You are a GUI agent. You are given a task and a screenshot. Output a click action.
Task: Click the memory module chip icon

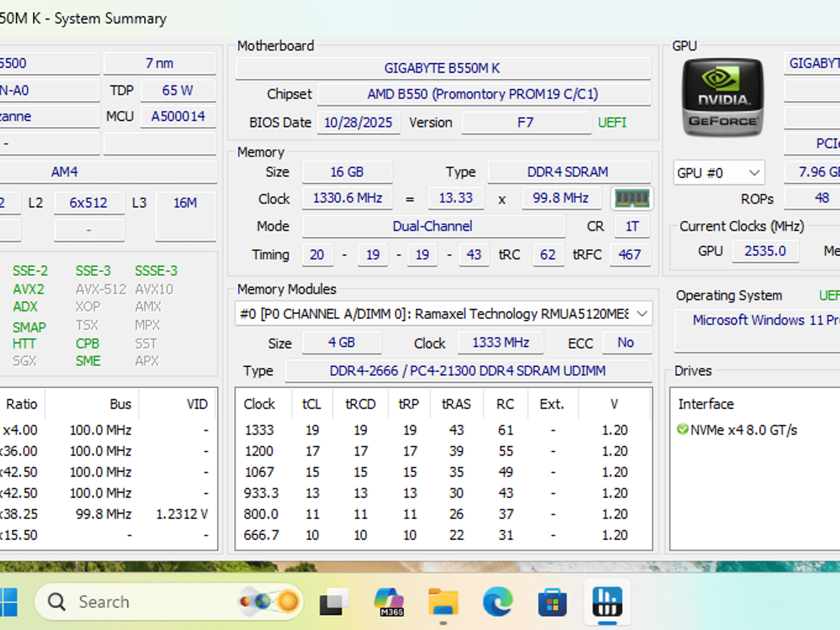[632, 199]
